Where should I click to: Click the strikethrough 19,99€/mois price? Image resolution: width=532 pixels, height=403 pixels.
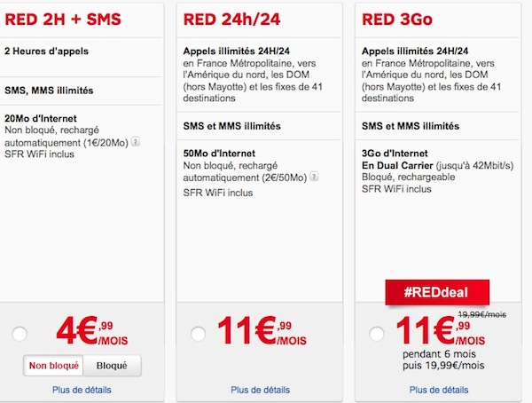click(x=482, y=314)
